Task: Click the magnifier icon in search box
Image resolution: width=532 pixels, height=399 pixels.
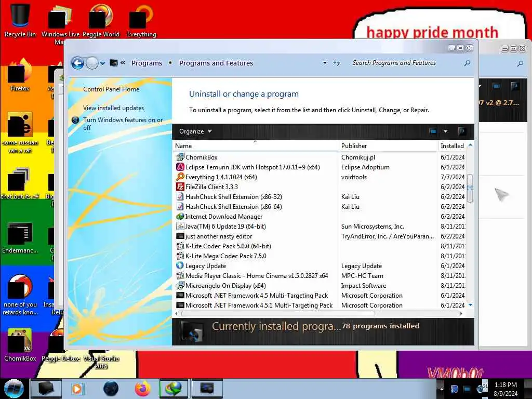Action: coord(467,63)
